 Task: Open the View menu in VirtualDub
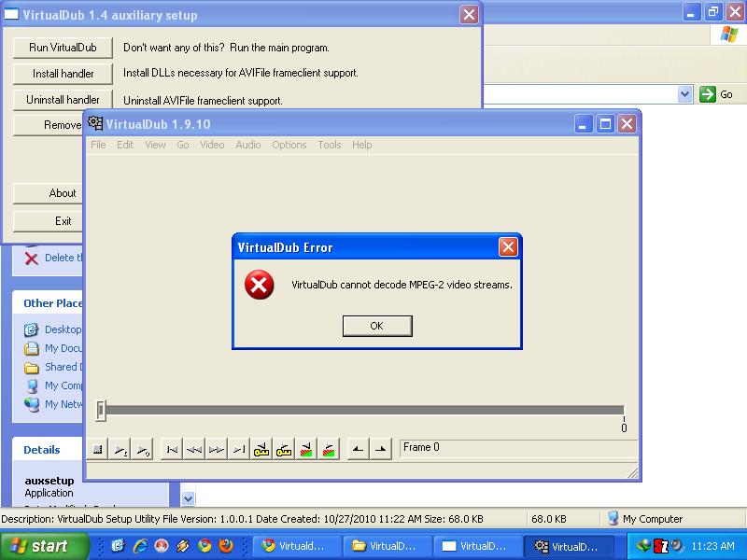[x=155, y=145]
